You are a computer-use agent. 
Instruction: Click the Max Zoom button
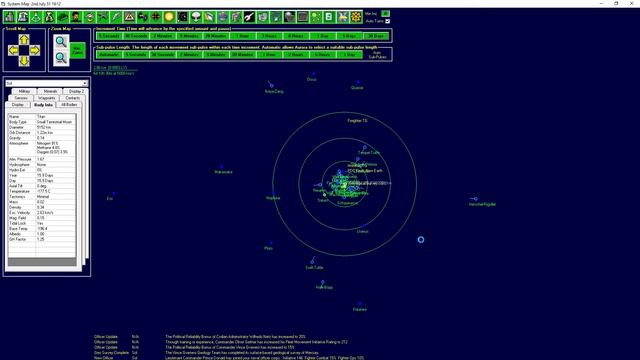[x=77, y=51]
